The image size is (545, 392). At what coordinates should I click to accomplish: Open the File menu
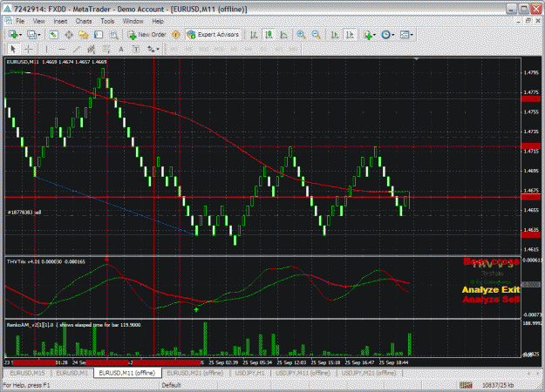pyautogui.click(x=20, y=21)
